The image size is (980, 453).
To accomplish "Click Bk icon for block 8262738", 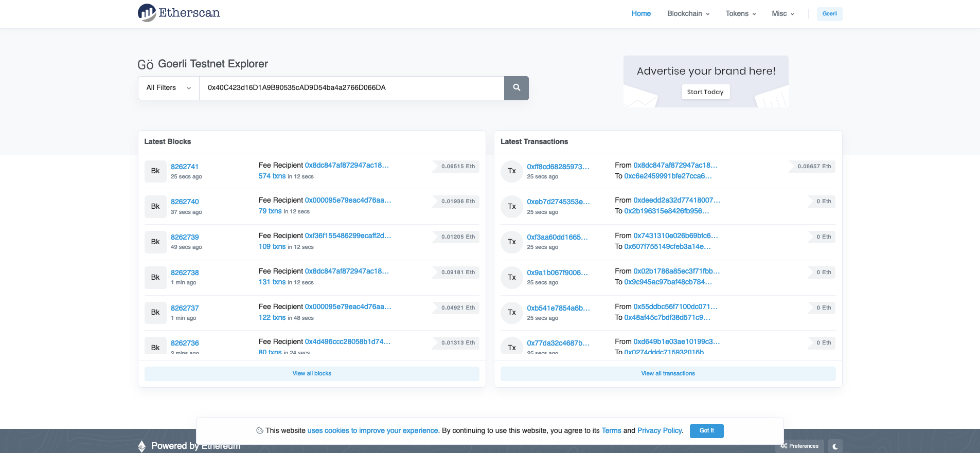I will (155, 278).
